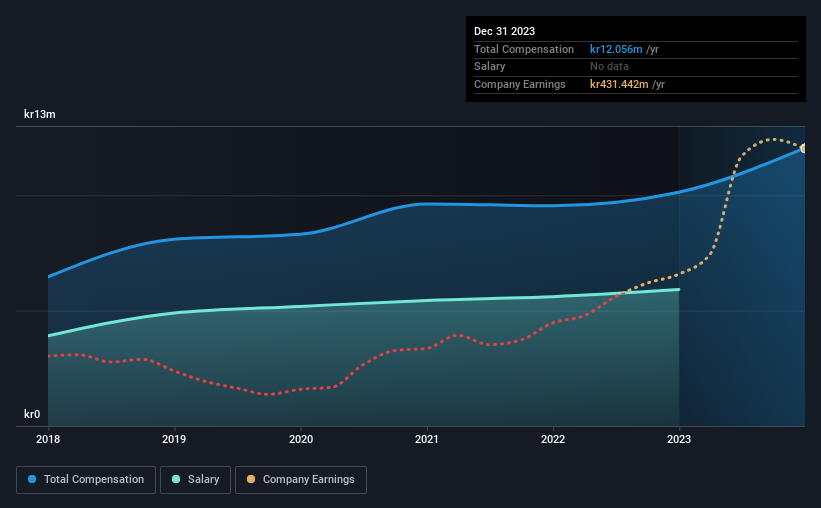Toggle the Total Compensation legend button

(x=86, y=480)
